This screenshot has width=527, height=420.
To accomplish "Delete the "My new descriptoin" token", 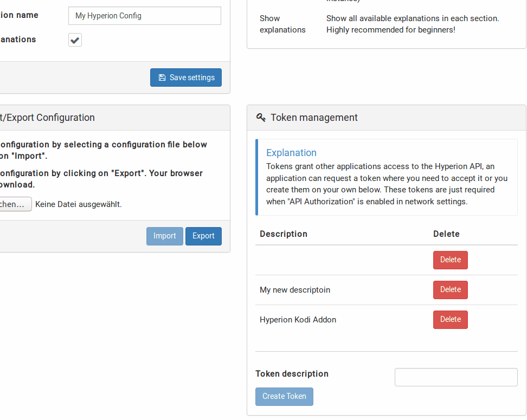I will (x=450, y=290).
